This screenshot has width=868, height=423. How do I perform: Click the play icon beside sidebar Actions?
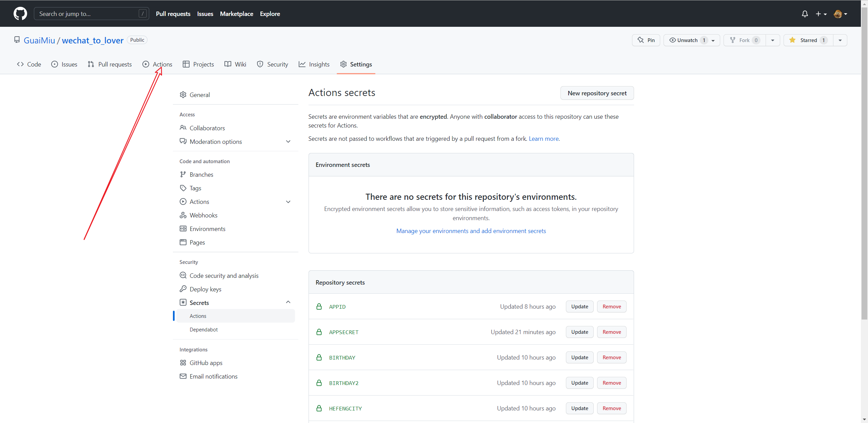[x=183, y=201]
